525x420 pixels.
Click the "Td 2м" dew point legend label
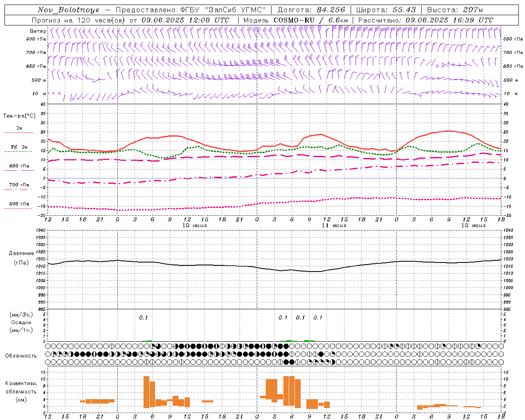(x=19, y=147)
